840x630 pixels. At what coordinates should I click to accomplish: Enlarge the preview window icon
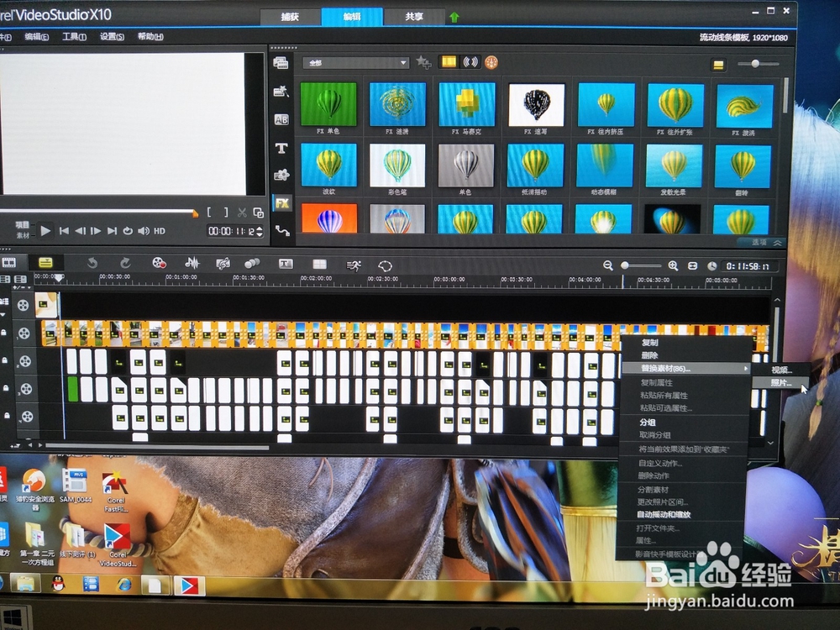(258, 213)
